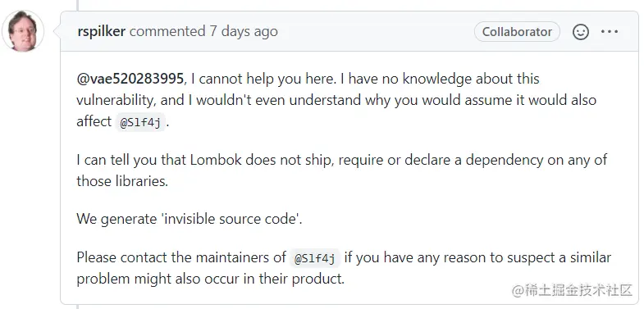
Task: Open the add reaction smiley icon
Action: tap(581, 32)
